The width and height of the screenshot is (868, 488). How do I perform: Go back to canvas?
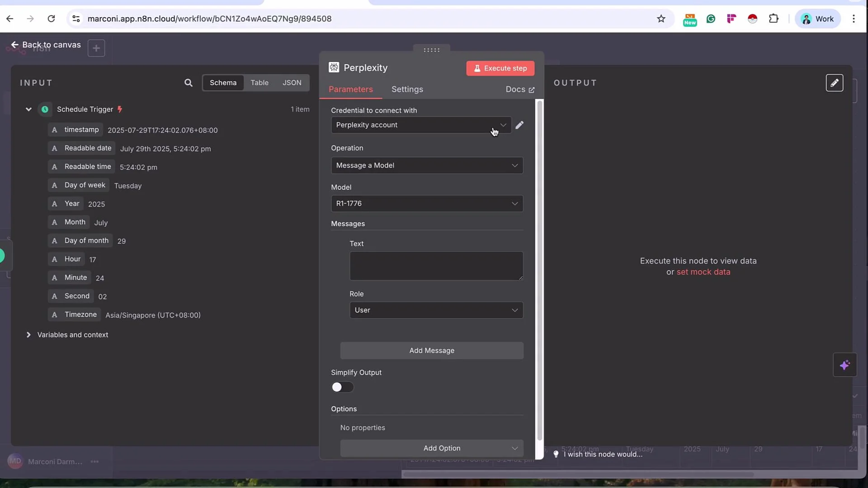coord(46,45)
